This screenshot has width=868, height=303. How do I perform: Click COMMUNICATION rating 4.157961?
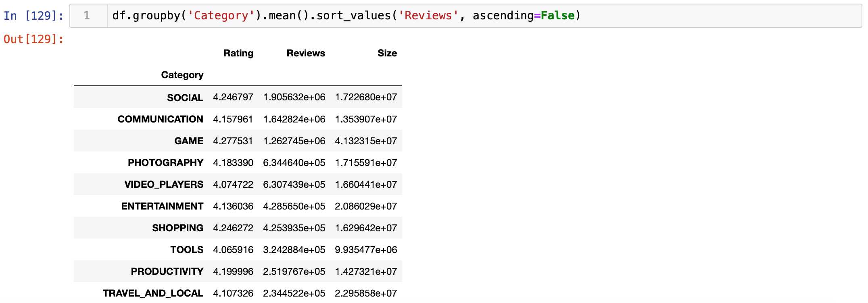click(x=233, y=119)
